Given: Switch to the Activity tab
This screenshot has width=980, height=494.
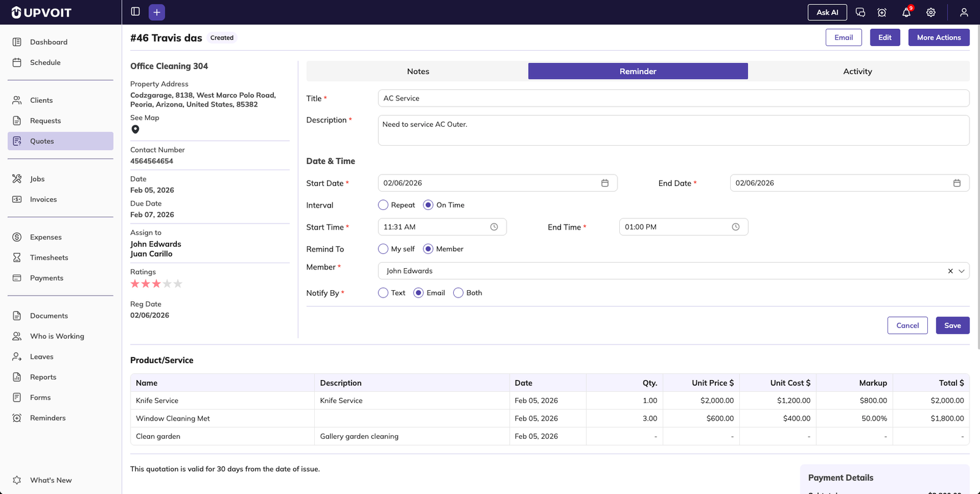Looking at the screenshot, I should point(858,72).
